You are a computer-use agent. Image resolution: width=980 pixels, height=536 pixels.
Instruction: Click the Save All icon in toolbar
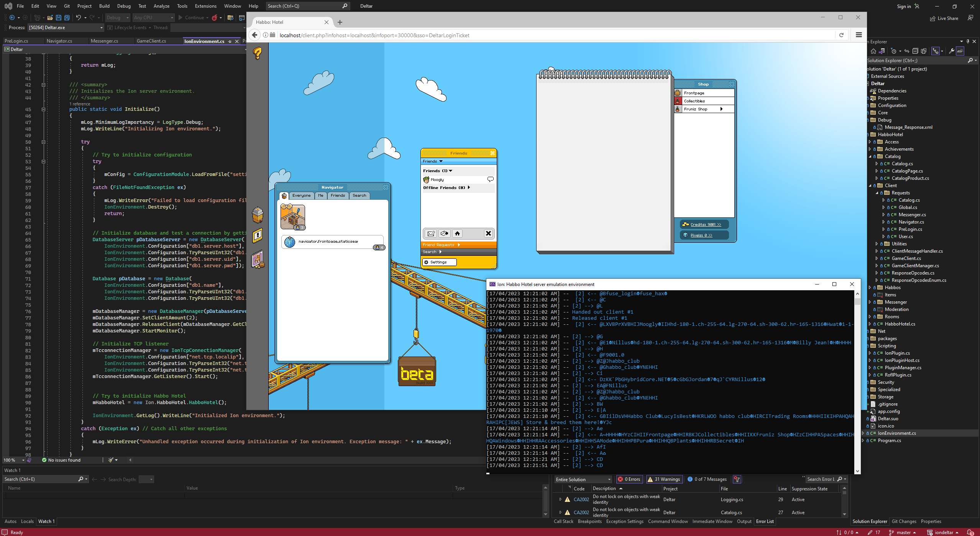point(67,18)
